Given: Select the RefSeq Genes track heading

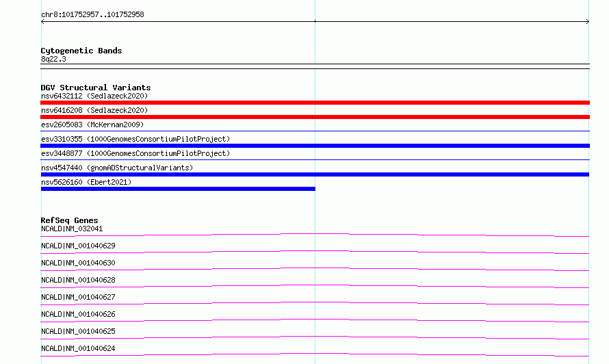Looking at the screenshot, I should (x=69, y=220).
